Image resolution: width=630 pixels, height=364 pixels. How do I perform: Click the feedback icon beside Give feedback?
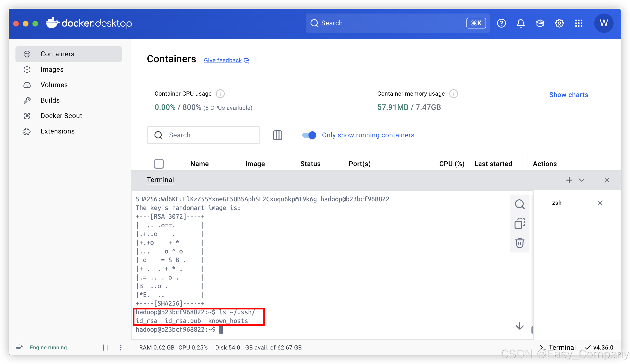246,60
